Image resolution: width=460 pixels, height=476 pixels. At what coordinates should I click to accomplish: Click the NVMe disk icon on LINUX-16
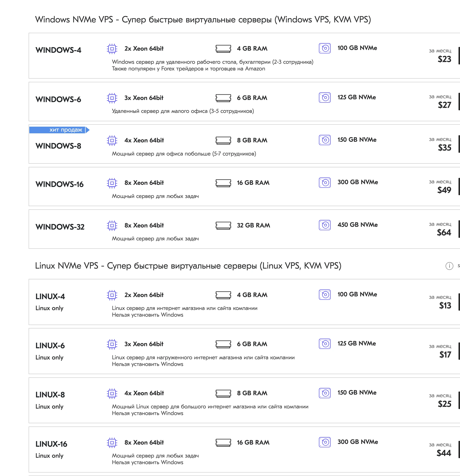tap(325, 442)
